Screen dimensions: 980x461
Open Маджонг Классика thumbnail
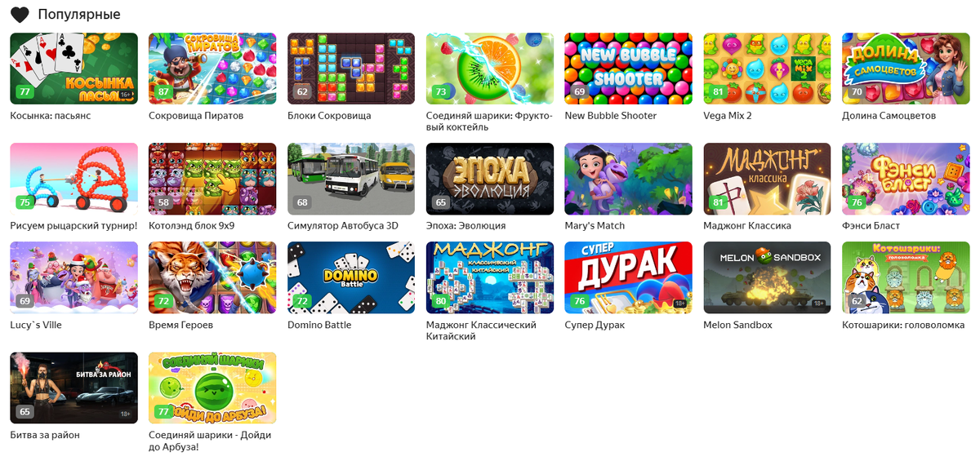pyautogui.click(x=767, y=179)
